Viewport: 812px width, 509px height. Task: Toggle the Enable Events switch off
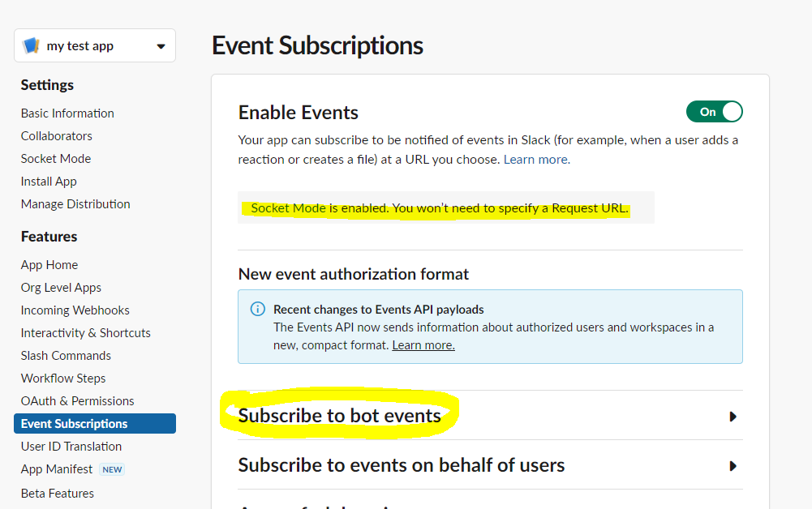[714, 112]
